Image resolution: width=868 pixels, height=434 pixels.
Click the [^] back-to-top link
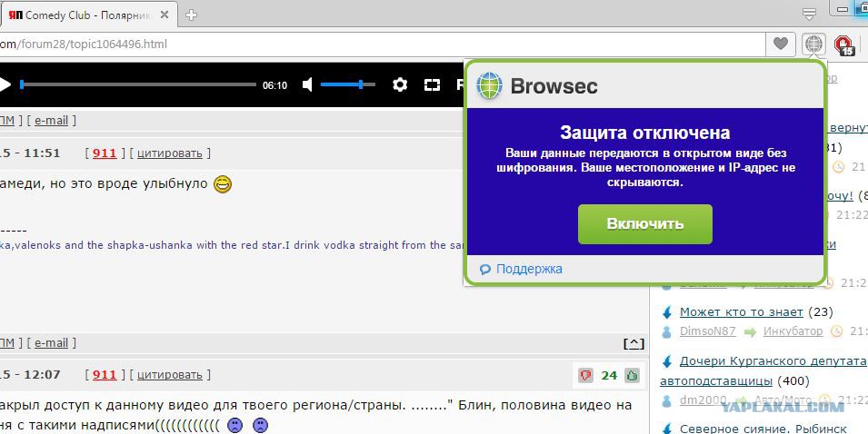[x=634, y=343]
